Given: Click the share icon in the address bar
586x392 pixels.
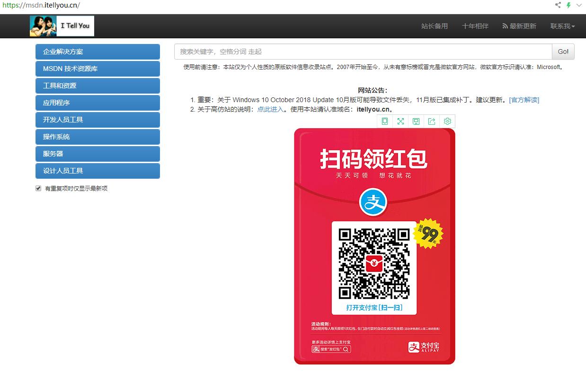Looking at the screenshot, I should 557,5.
